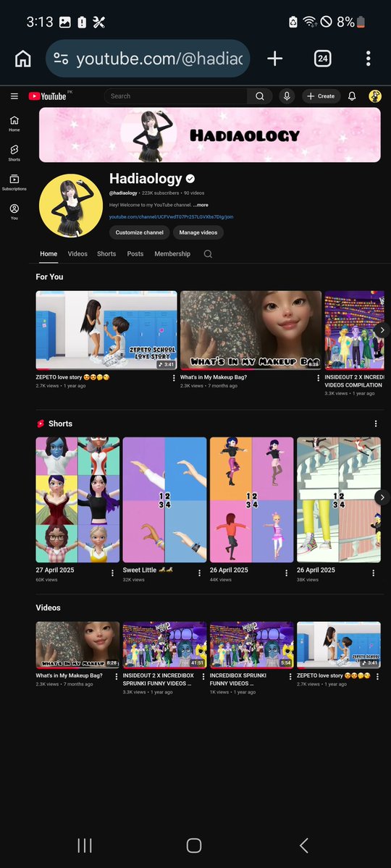Viewport: 391px width, 868px height.
Task: Search within channel using tab magnifier icon
Action: tap(208, 254)
